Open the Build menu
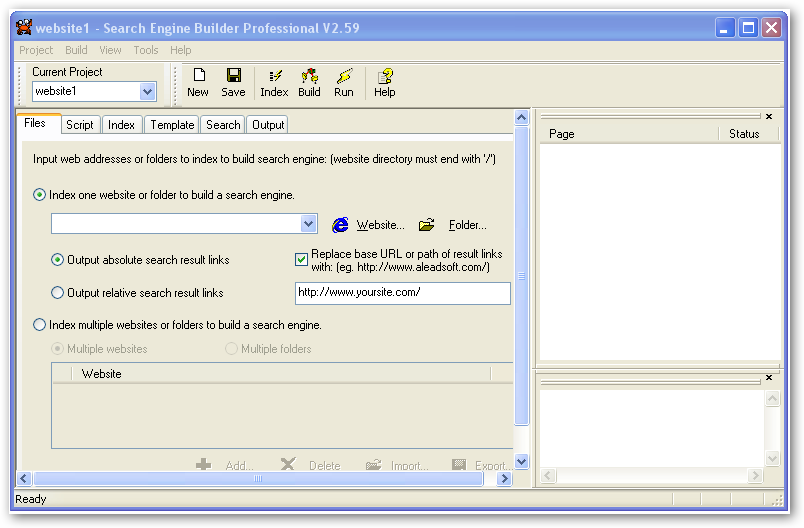The image size is (804, 528). [76, 50]
